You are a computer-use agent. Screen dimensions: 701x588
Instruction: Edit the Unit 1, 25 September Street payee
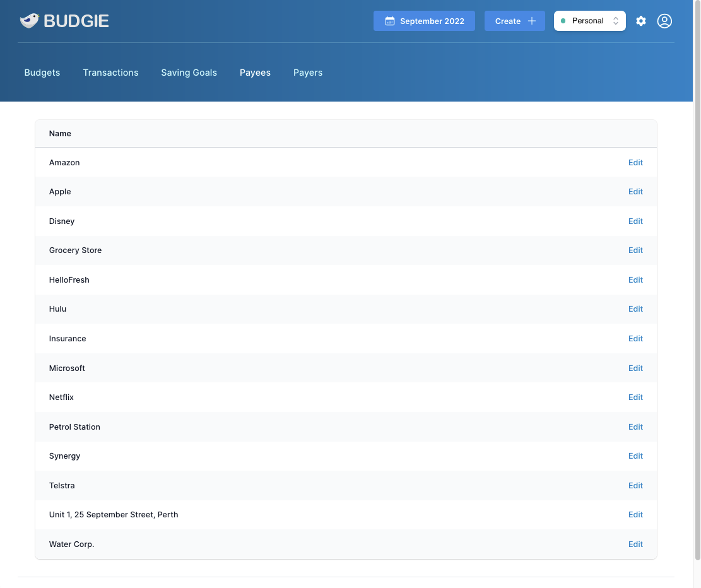tap(635, 514)
